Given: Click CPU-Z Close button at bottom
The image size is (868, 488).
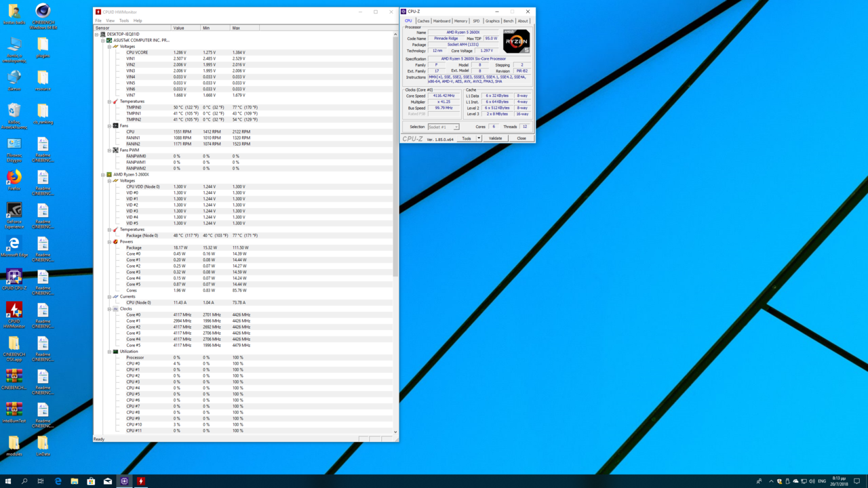Looking at the screenshot, I should pyautogui.click(x=521, y=138).
